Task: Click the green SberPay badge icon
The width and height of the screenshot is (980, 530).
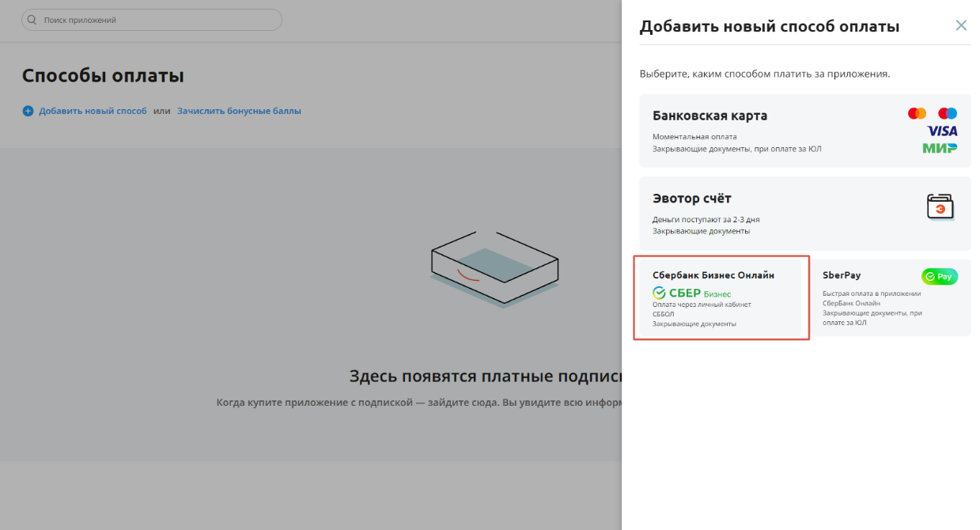Action: click(x=940, y=277)
